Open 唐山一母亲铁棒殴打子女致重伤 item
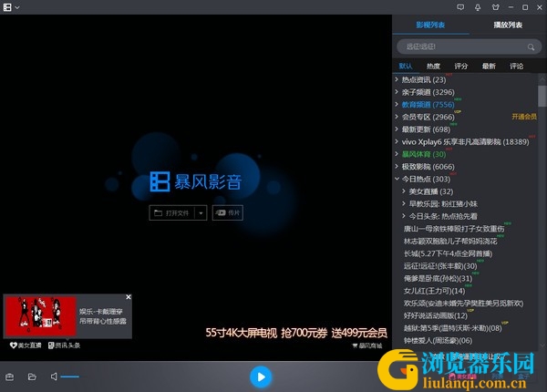 click(x=454, y=229)
